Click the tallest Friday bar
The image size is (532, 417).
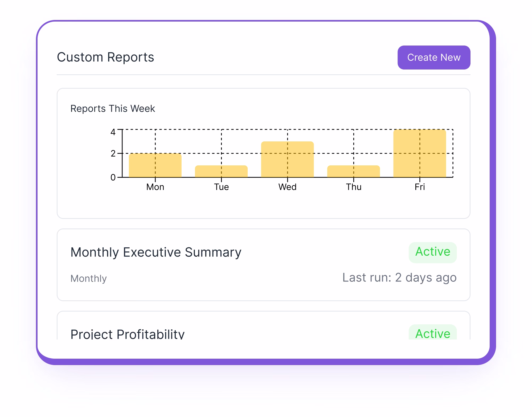[x=420, y=153]
